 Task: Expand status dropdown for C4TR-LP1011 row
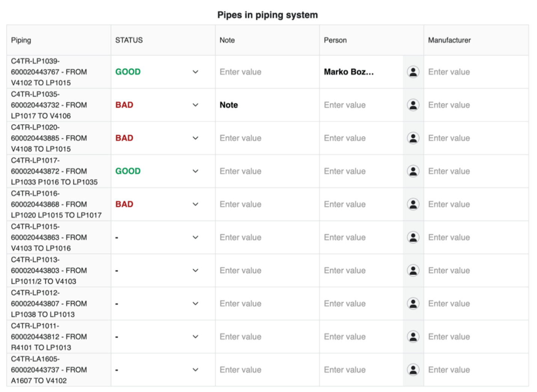(195, 336)
